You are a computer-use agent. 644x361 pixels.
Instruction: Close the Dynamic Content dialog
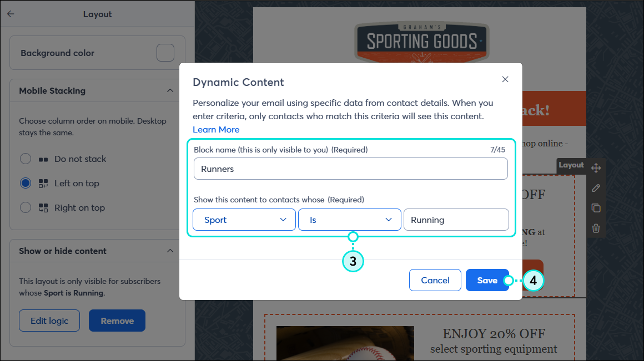click(505, 79)
